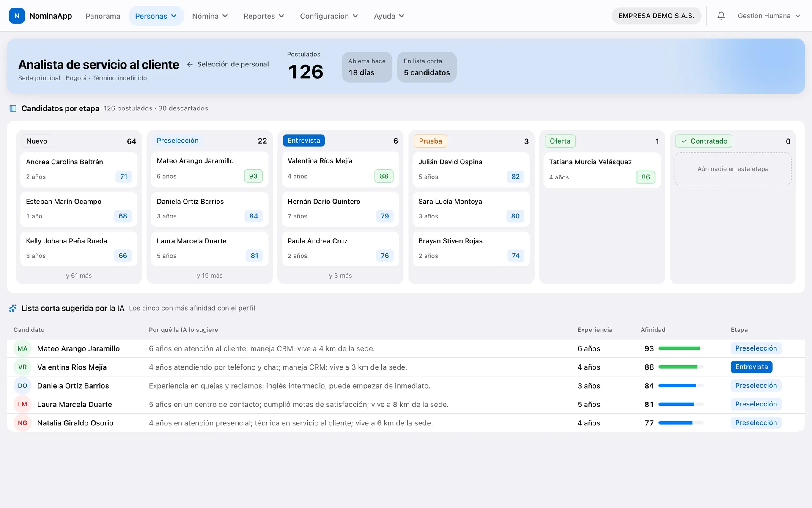
Task: Open the Personas menu
Action: [156, 16]
